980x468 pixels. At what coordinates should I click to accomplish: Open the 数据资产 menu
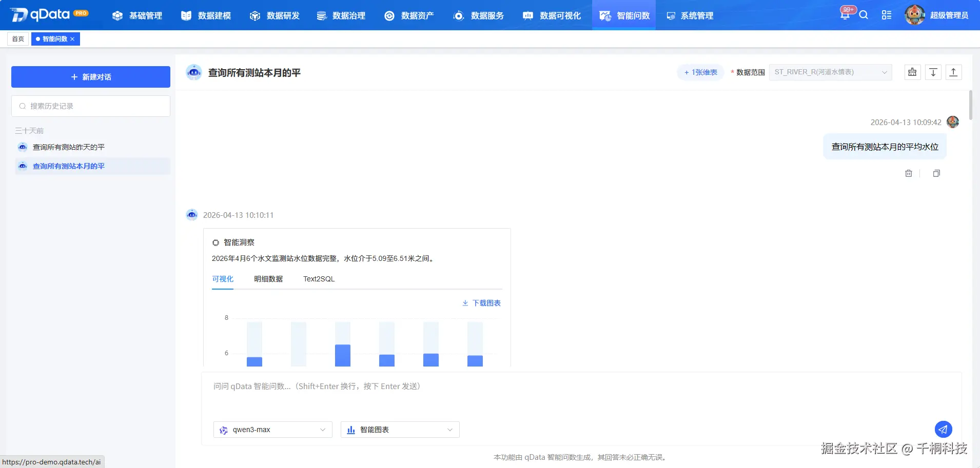point(409,16)
